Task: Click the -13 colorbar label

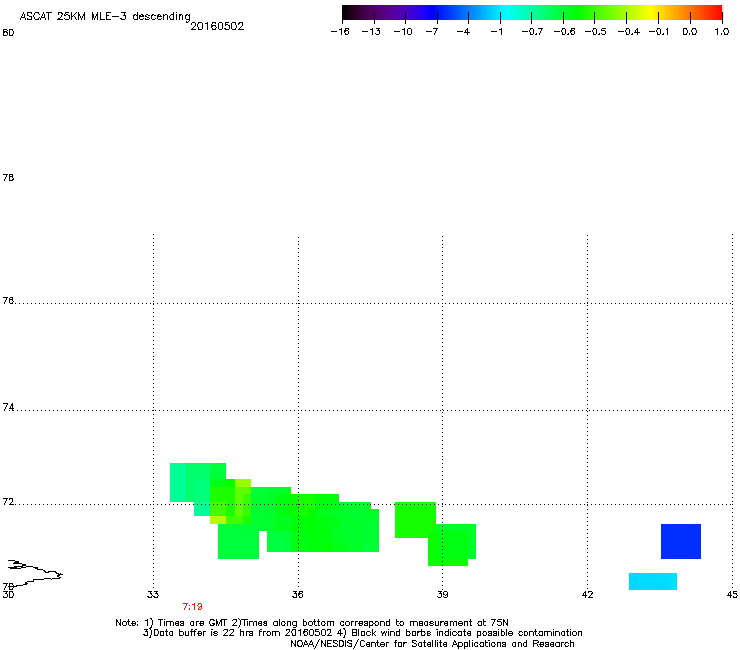Action: [371, 32]
